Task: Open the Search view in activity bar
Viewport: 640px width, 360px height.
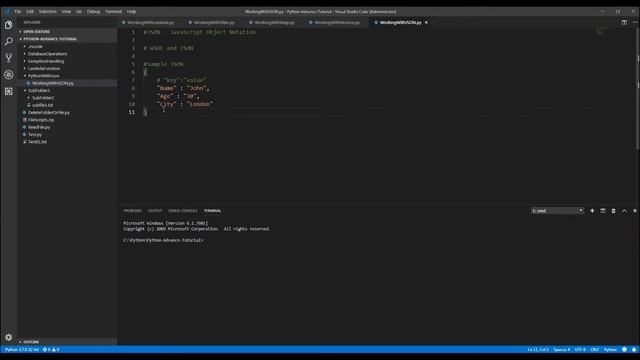Action: click(9, 42)
